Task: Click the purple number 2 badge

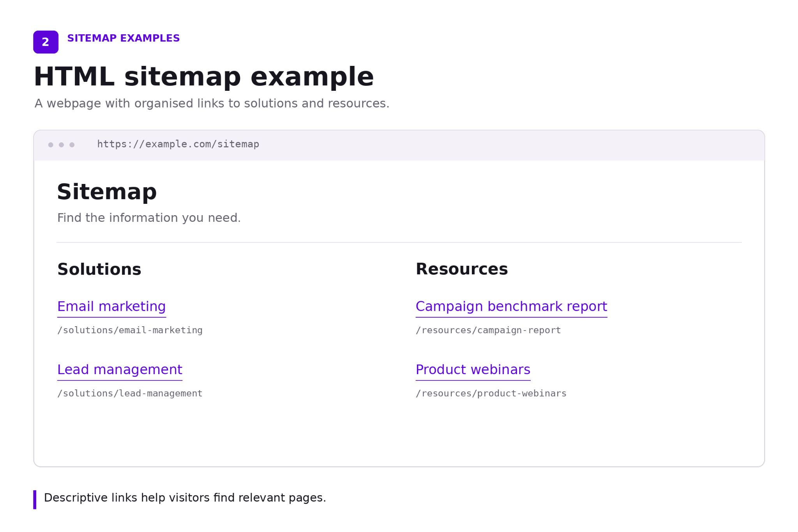Action: (x=46, y=42)
